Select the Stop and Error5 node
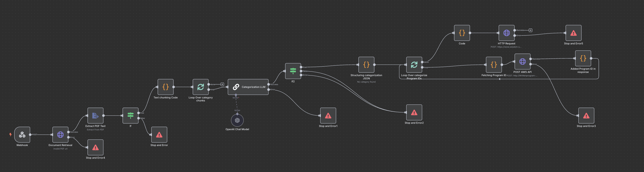The width and height of the screenshot is (644, 172). [x=573, y=33]
